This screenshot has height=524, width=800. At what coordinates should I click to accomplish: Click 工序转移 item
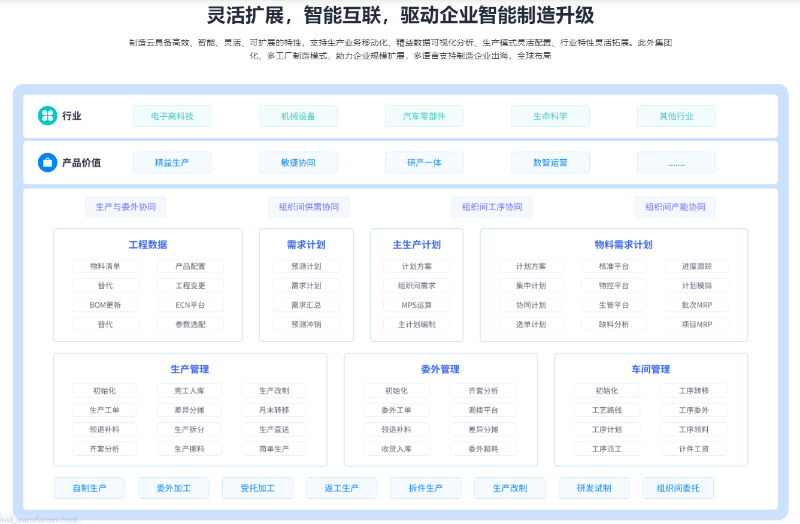coord(694,391)
